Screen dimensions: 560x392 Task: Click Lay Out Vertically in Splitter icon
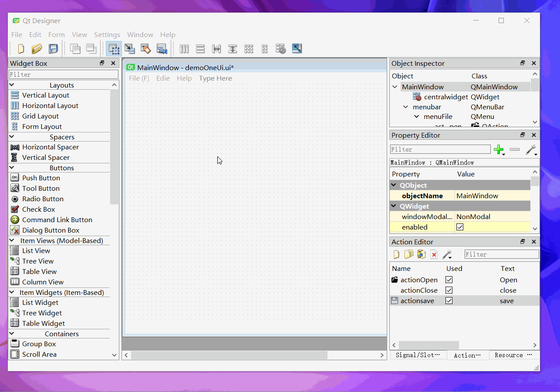coord(233,49)
